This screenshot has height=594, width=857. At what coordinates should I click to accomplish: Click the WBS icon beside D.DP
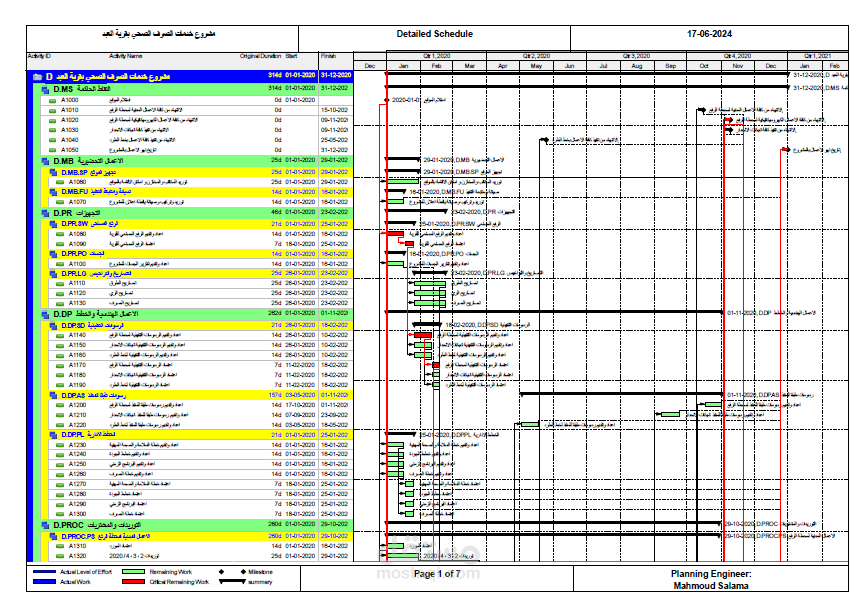point(46,315)
